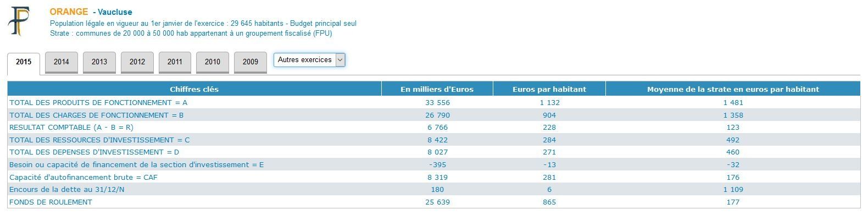This screenshot has width=868, height=215.
Task: Click Besoin ou capacité de financement link
Action: 137,165
